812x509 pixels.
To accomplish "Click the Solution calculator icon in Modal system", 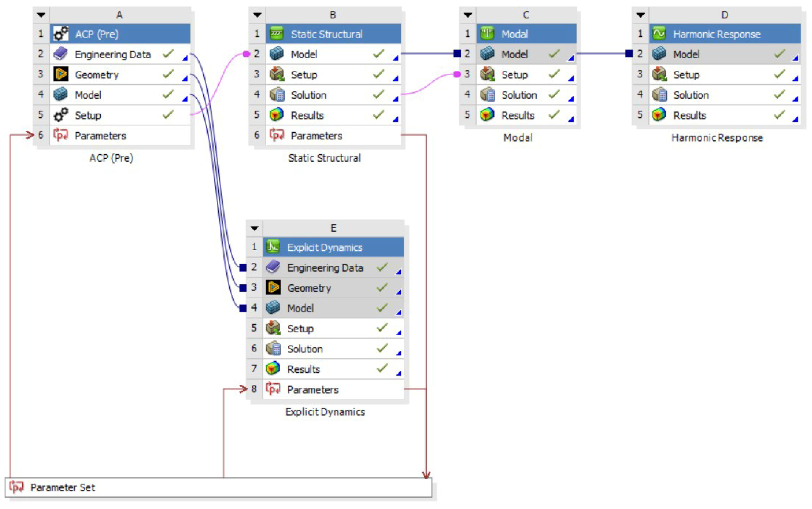I will (487, 95).
